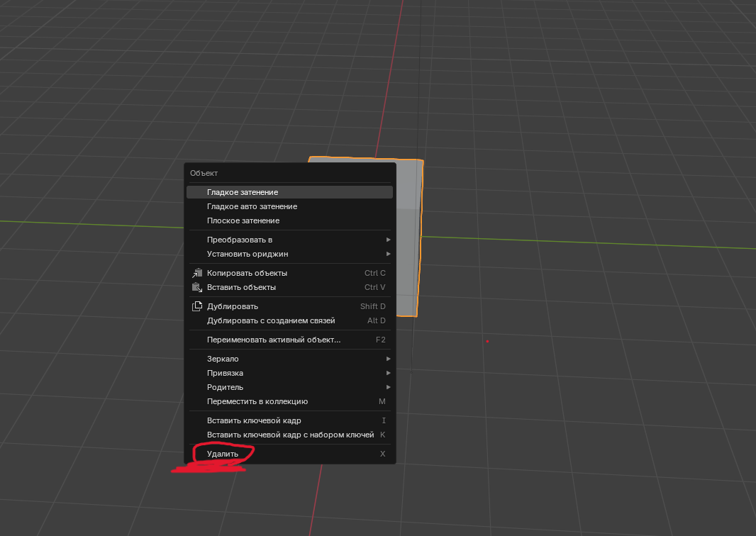Expand arrow next to Зеркало
Screen dimensions: 756x536
click(388, 359)
